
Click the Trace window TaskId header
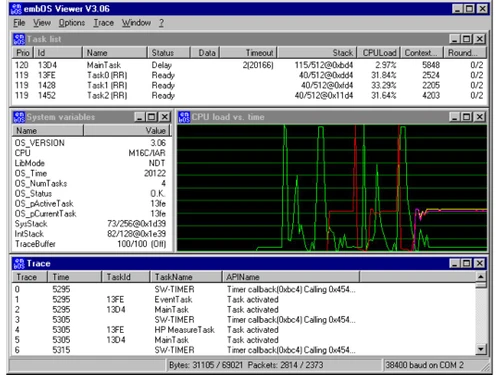pos(125,277)
